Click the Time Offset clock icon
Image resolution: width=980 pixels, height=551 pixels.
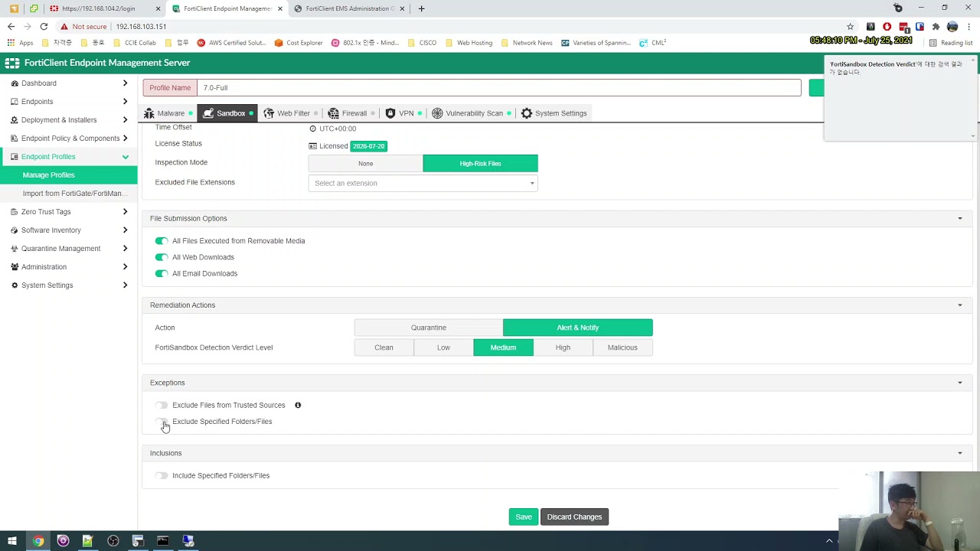[312, 129]
